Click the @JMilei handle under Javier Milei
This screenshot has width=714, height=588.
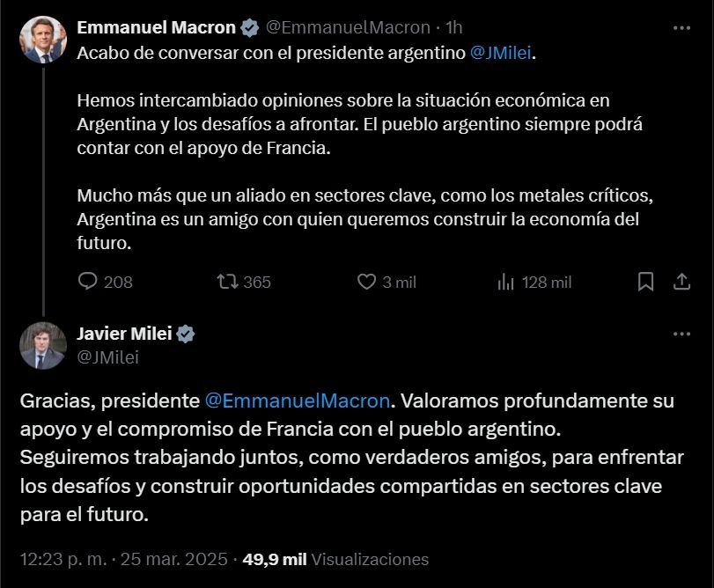pos(107,356)
